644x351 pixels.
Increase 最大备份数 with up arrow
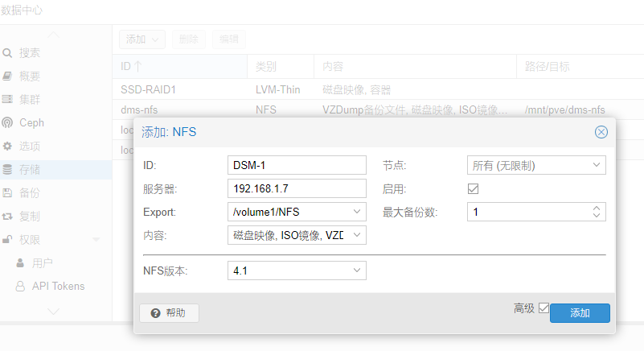pos(597,209)
